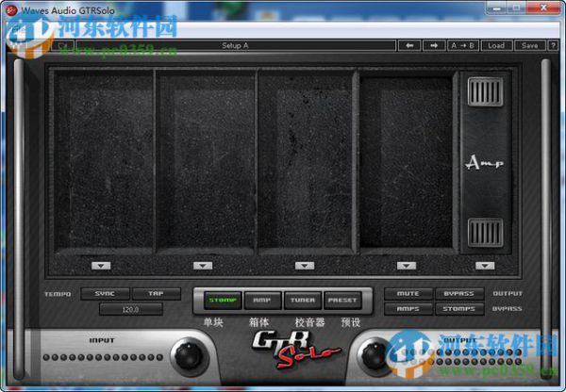Open the fourth stomp slot dropdown arrow
This screenshot has height=392, width=566.
[x=407, y=266]
